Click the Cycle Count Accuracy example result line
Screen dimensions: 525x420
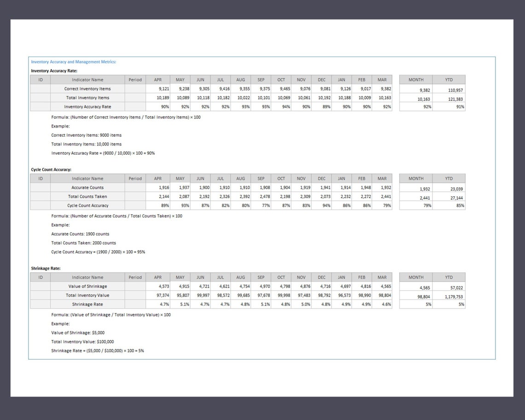point(98,252)
